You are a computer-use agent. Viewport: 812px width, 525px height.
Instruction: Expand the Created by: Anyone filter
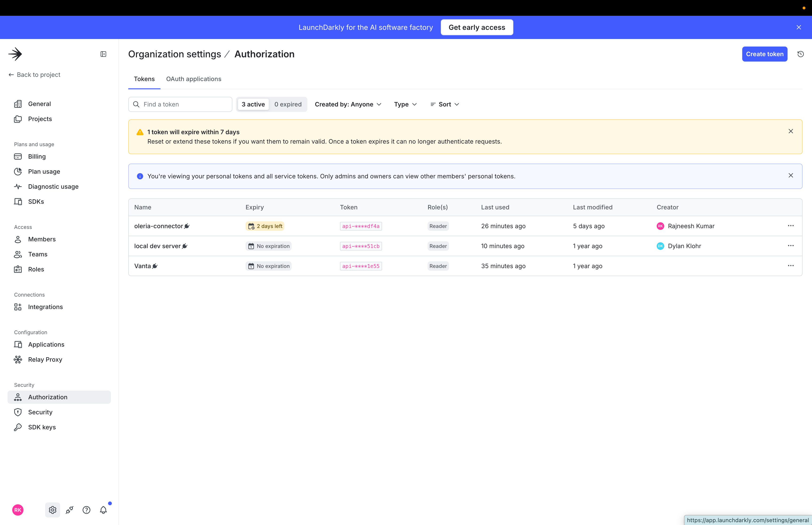(x=348, y=104)
